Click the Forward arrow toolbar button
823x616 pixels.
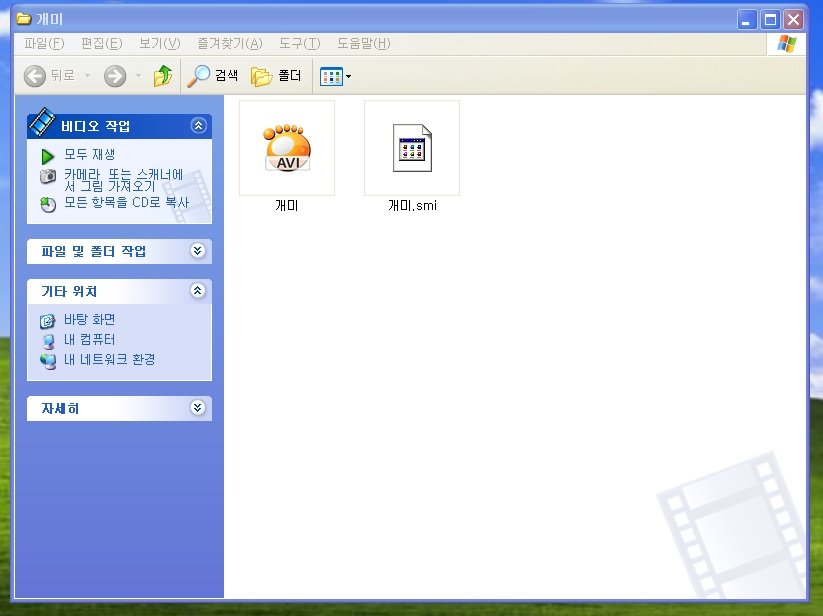tap(115, 76)
